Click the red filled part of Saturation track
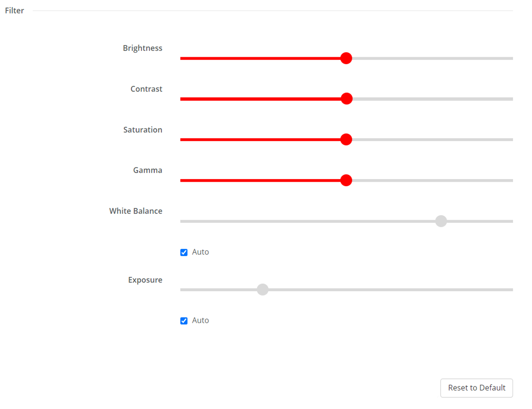532x409 pixels. pyautogui.click(x=260, y=140)
